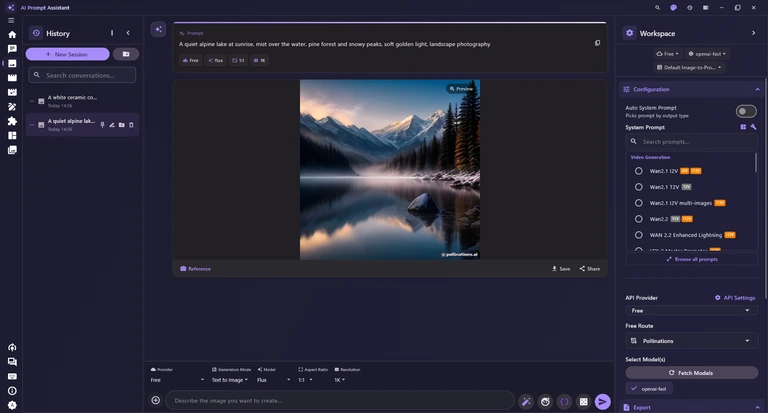
Task: Click the sparkle icon beside the prompt card
Action: (158, 29)
